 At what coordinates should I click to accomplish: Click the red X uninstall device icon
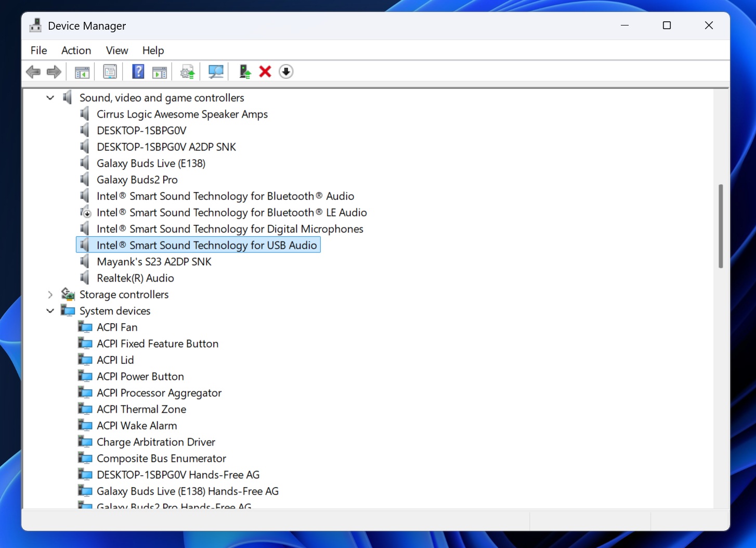tap(265, 72)
